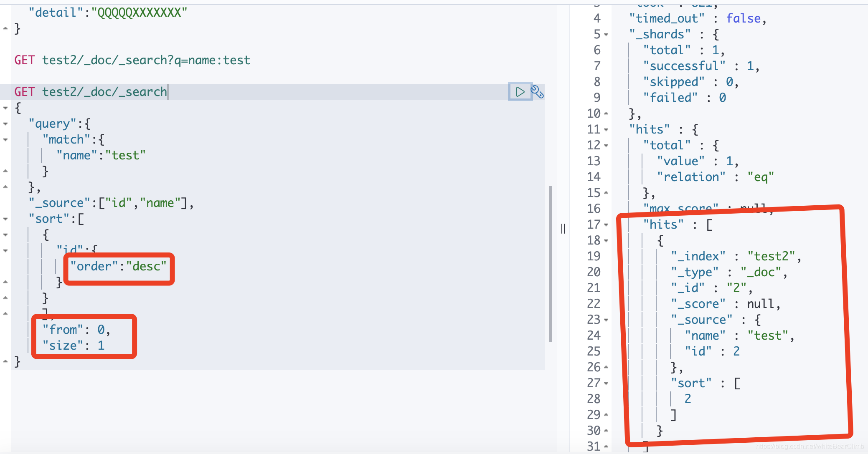The height and width of the screenshot is (454, 868).
Task: Click "timed_out" : false in the response
Action: point(698,18)
